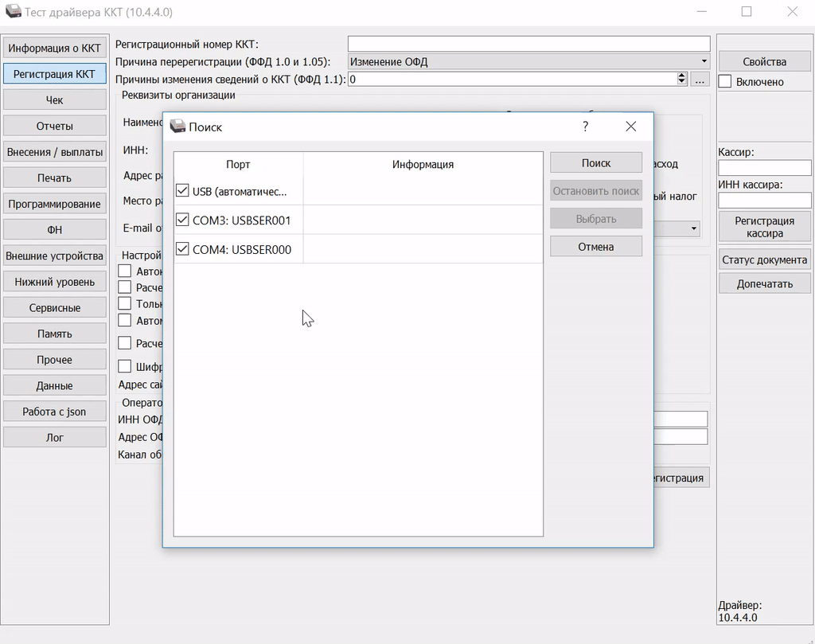Click the stepper arrows on Причины изменения field
The image size is (815, 644).
pos(682,79)
